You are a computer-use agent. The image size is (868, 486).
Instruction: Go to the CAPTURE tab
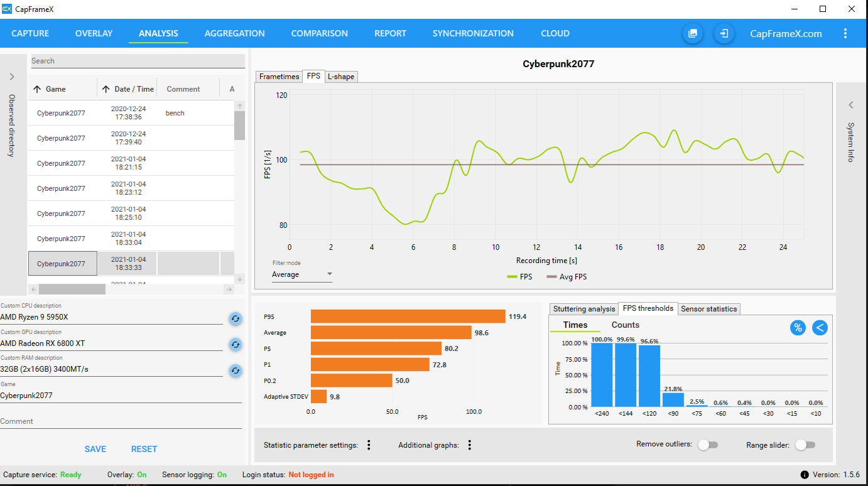30,33
